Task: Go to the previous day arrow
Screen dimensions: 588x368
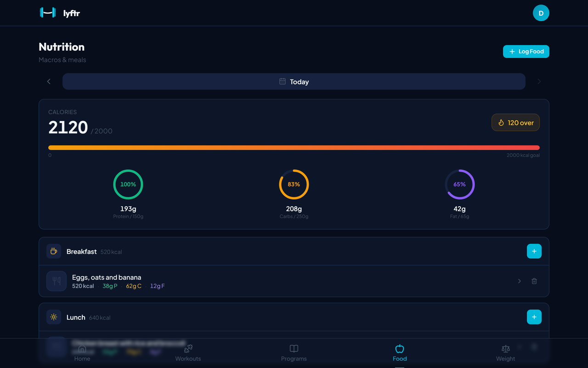Action: coord(49,81)
